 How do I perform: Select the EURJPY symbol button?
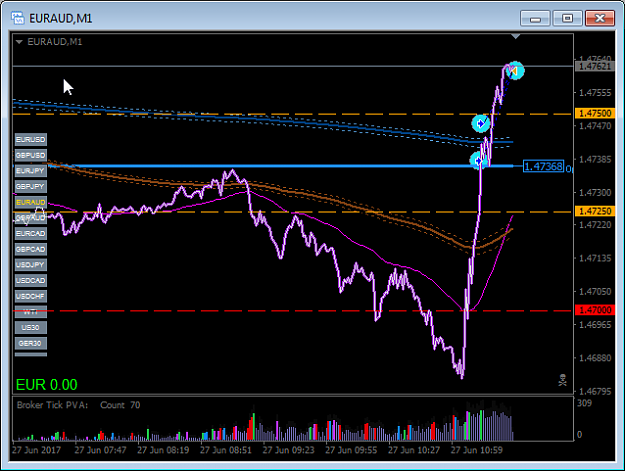(31, 171)
